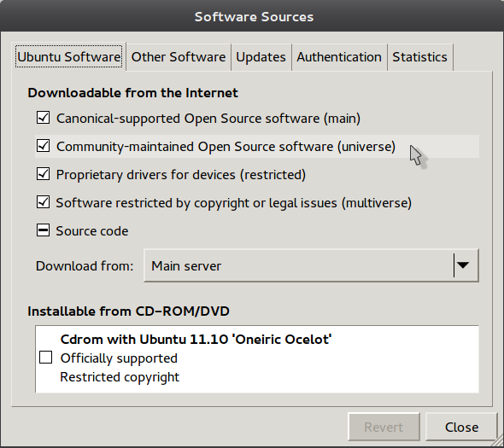
Task: Open the Other Software tab
Action: 179,57
